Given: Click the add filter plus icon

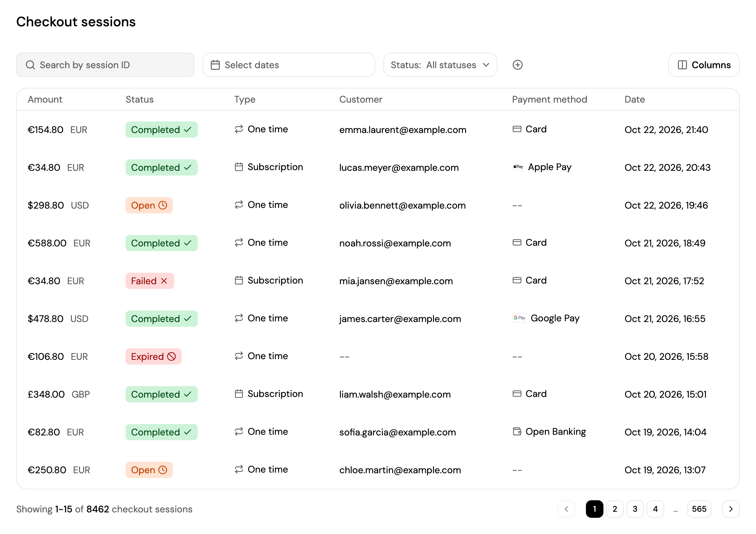Looking at the screenshot, I should 517,65.
